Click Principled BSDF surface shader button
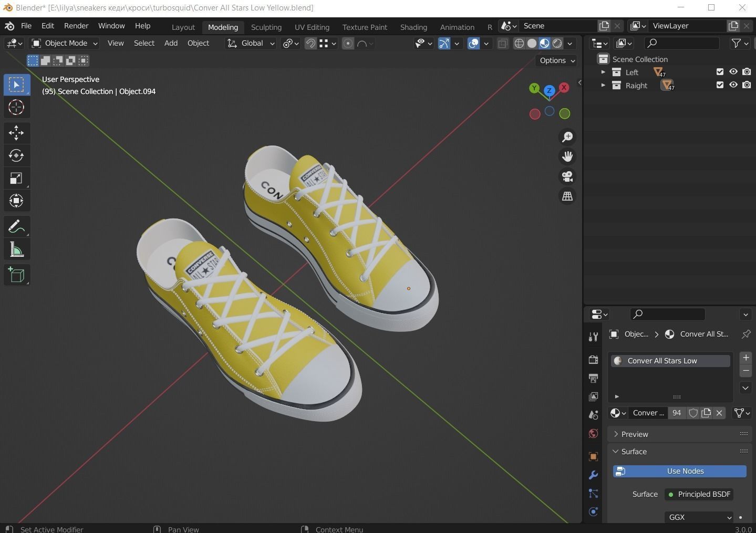This screenshot has height=533, width=756. click(x=699, y=494)
